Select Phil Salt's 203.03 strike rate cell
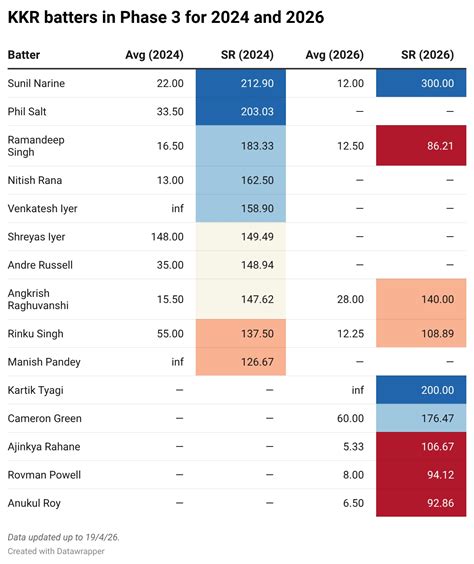Image resolution: width=474 pixels, height=564 pixels. pyautogui.click(x=241, y=111)
